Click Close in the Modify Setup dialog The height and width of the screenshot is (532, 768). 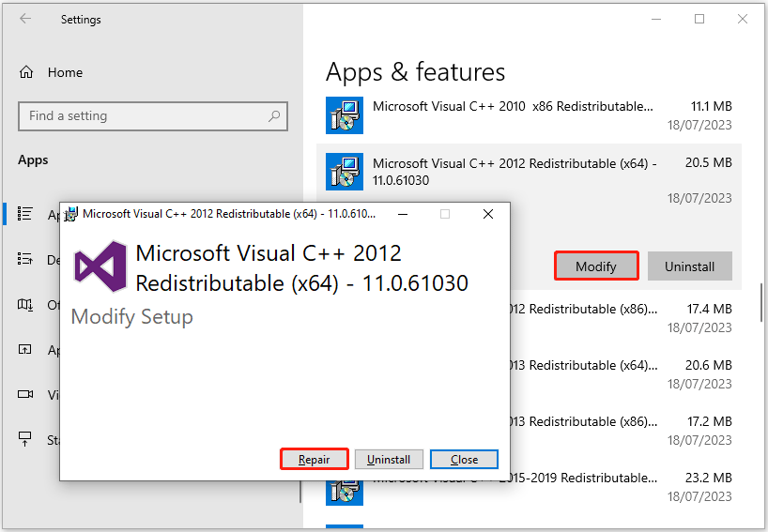pyautogui.click(x=465, y=459)
